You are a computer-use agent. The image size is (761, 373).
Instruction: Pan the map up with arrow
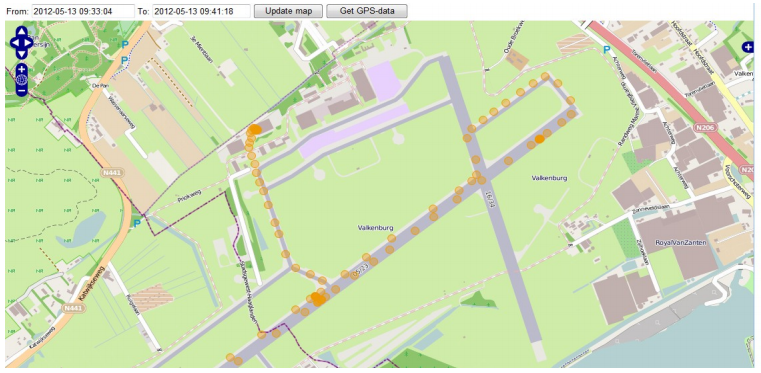click(21, 32)
